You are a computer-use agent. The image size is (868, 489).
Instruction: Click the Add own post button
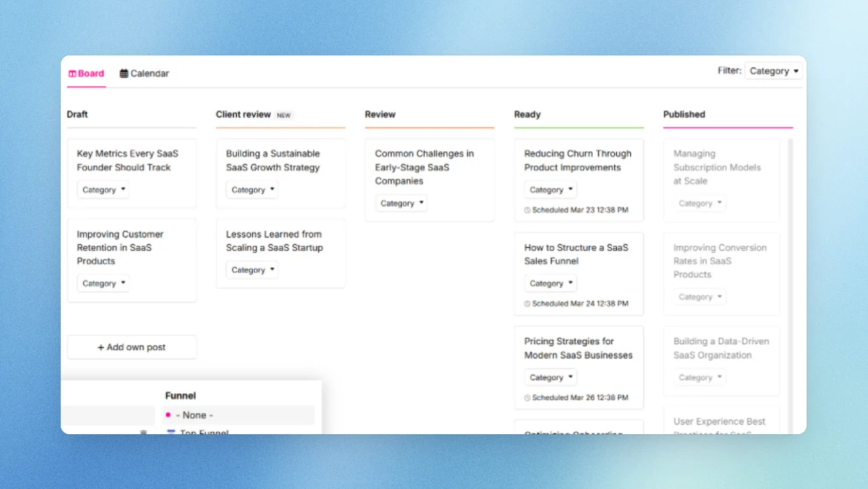(132, 348)
